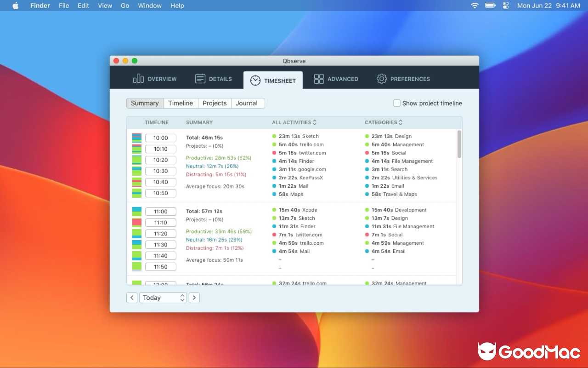Click red color bar beside 11:10
The width and height of the screenshot is (588, 368).
point(137,222)
